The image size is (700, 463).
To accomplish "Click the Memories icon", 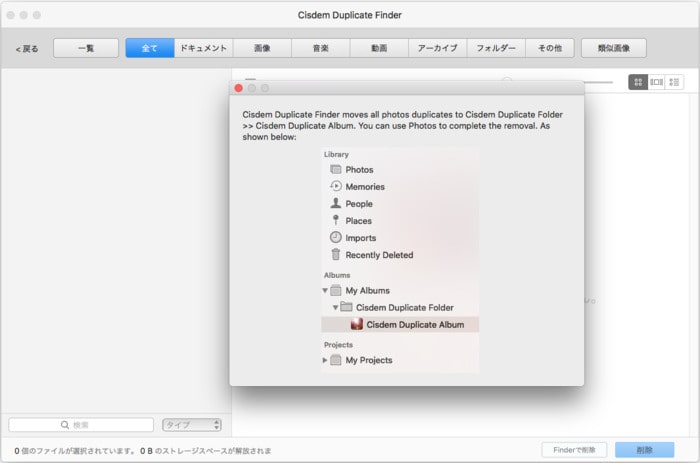I will click(336, 186).
